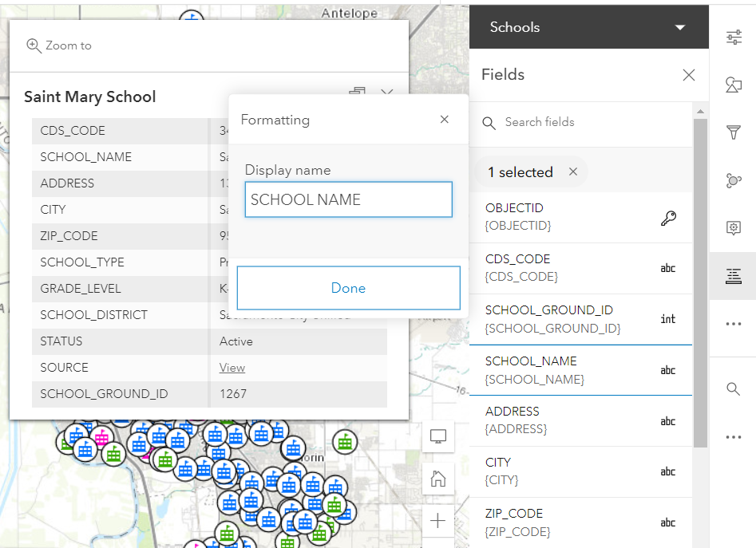Click the zoom in map control

(437, 521)
